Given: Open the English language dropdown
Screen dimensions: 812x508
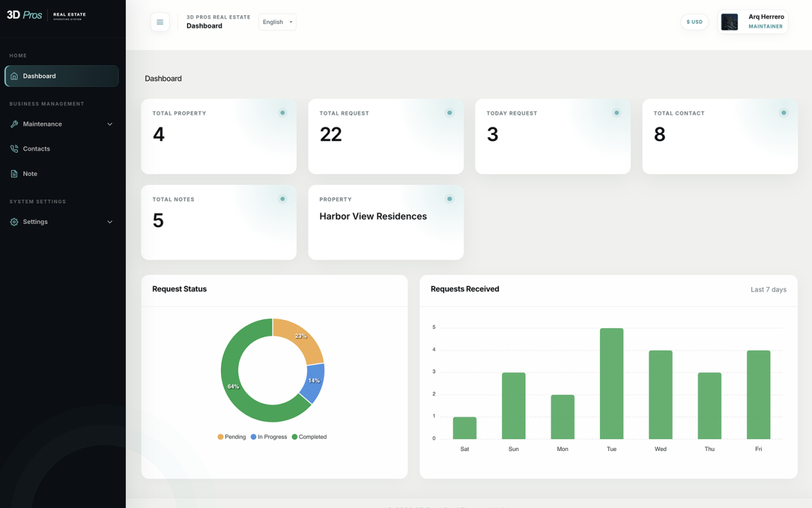Looking at the screenshot, I should 278,22.
